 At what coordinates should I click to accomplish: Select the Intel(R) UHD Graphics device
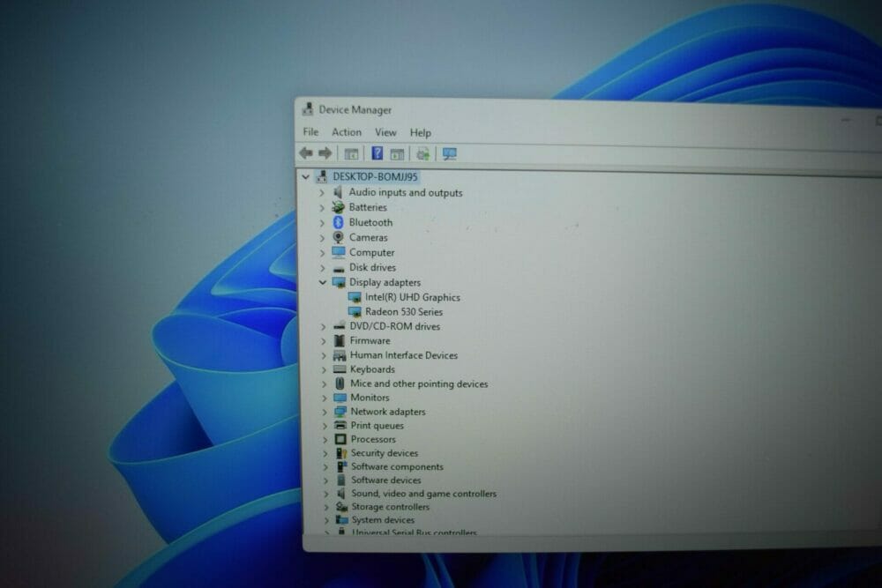412,297
